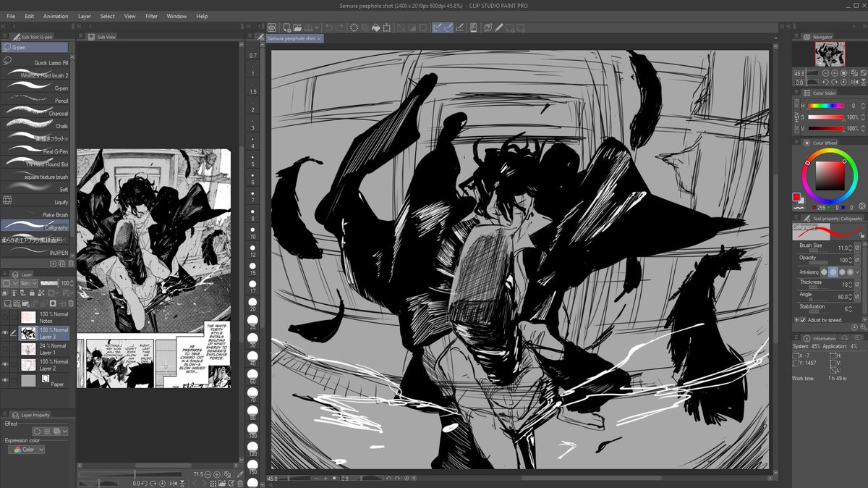Select the Rake Brush sub tool
Viewport: 868px width, 488px height.
35,214
